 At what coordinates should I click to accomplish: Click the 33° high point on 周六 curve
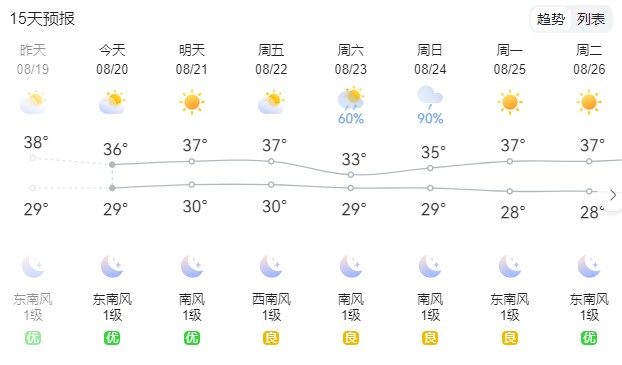click(351, 175)
